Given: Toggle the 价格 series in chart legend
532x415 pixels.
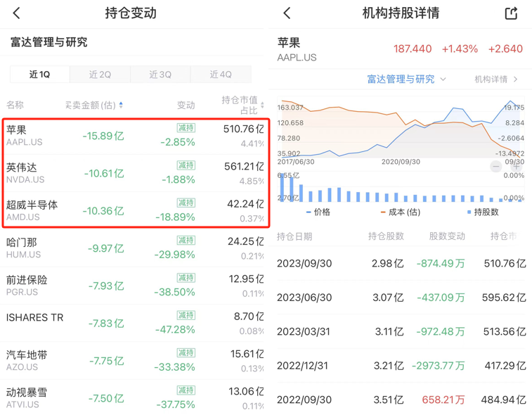Looking at the screenshot, I should (x=318, y=212).
